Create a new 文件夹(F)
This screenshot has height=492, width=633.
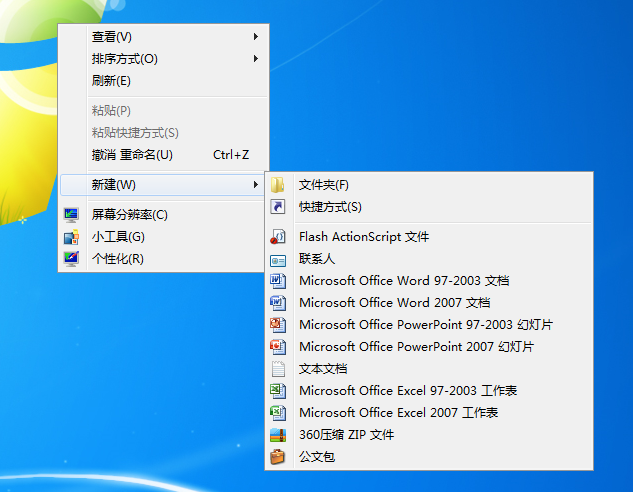[429, 185]
